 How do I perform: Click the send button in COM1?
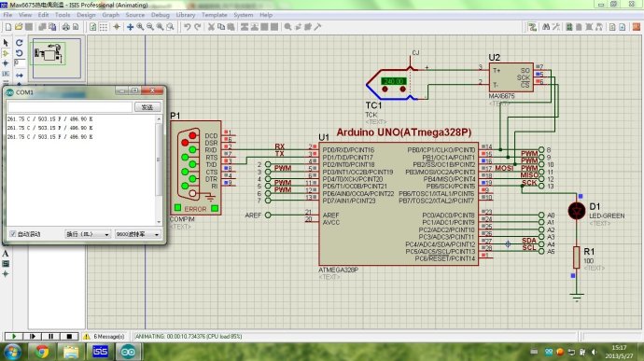(147, 107)
